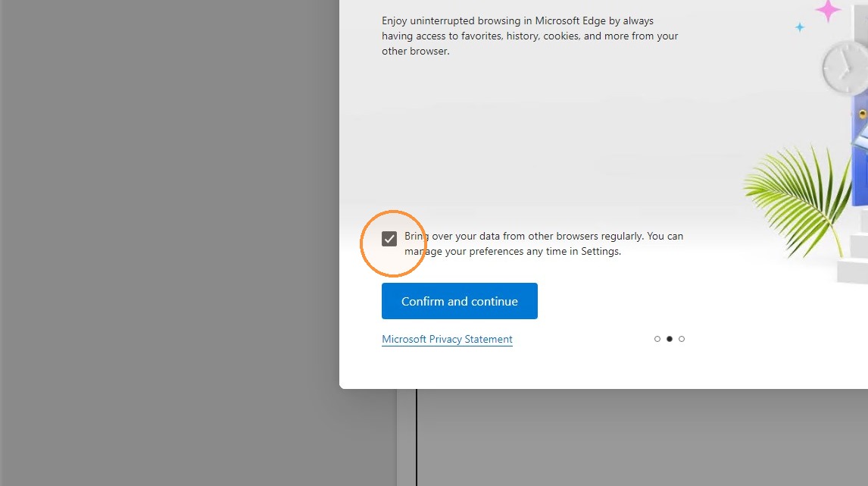
Task: Open the Microsoft Privacy Statement link
Action: coord(447,339)
